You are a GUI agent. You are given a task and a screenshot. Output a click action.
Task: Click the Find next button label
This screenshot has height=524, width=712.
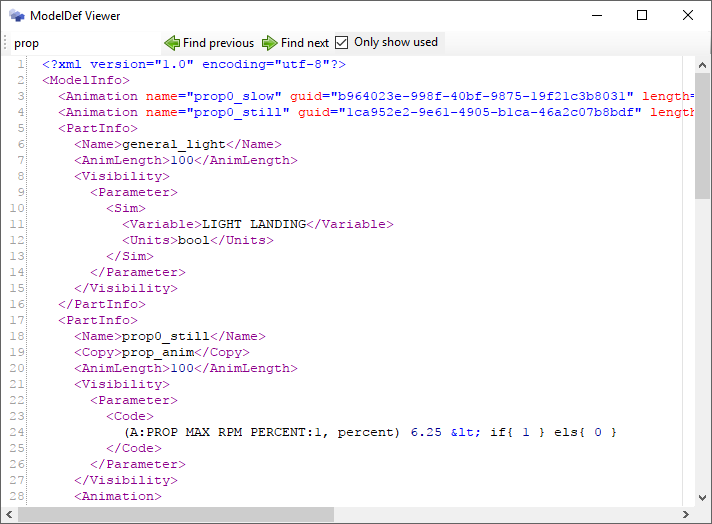(305, 43)
